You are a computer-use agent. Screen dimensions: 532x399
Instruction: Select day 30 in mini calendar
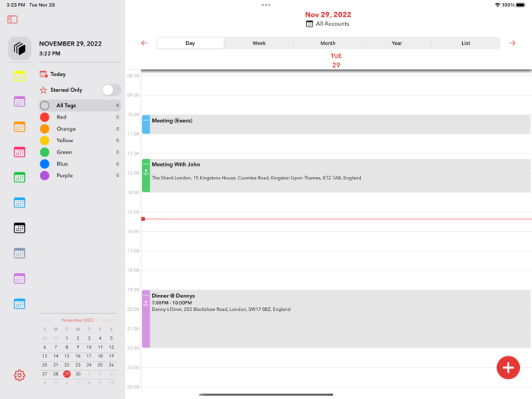click(78, 374)
